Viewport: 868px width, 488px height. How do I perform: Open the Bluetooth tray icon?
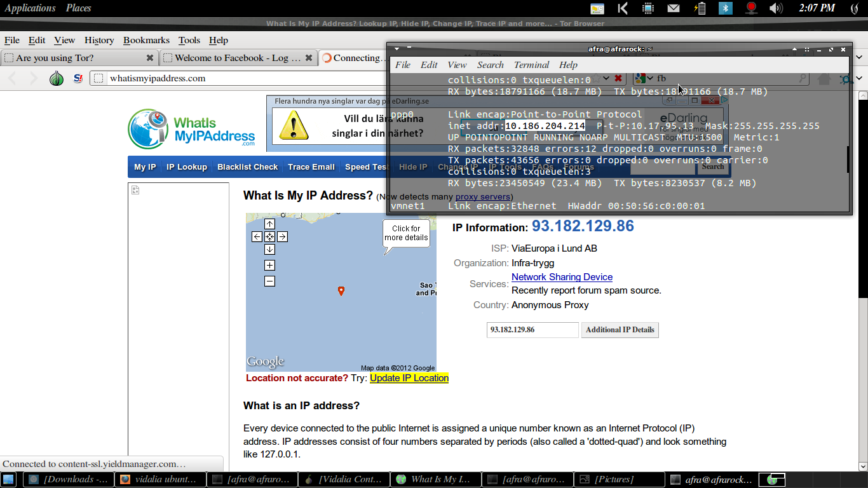[x=726, y=8]
